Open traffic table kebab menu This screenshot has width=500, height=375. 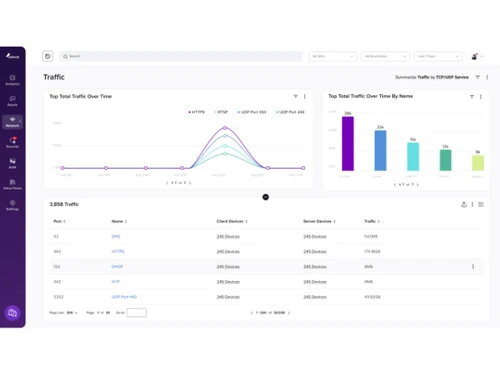[472, 204]
